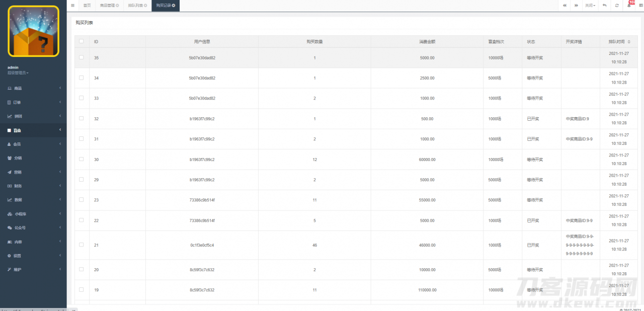Check the box for row ID 21
The width and height of the screenshot is (644, 311).
coord(82,245)
